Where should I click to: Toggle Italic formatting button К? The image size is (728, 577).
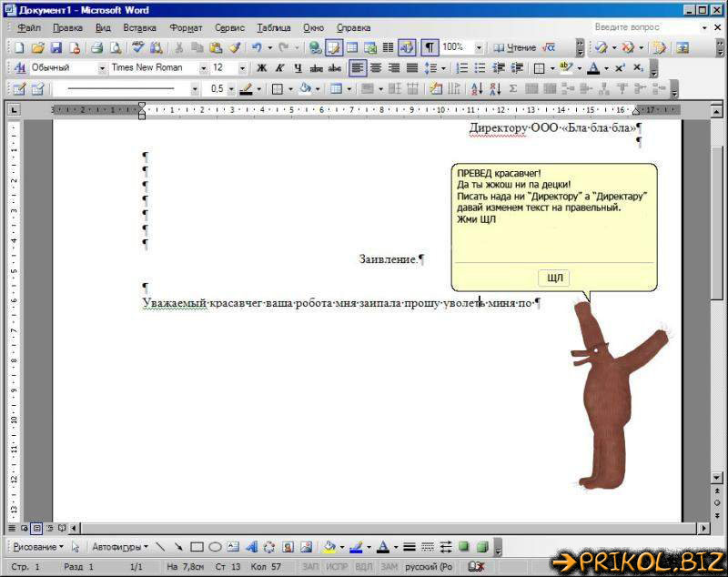tap(280, 68)
